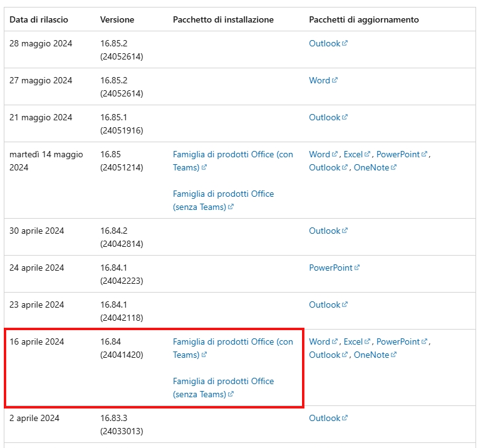Open PowerPoint update for 14 maggio 2024

click(402, 154)
